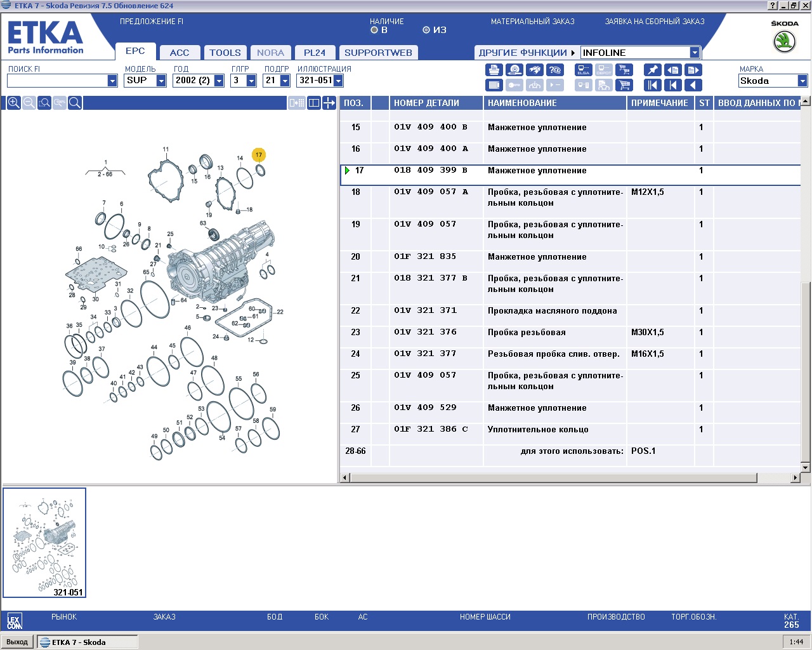Click the ?@ inquiry icon
812x650 pixels.
pyautogui.click(x=555, y=70)
